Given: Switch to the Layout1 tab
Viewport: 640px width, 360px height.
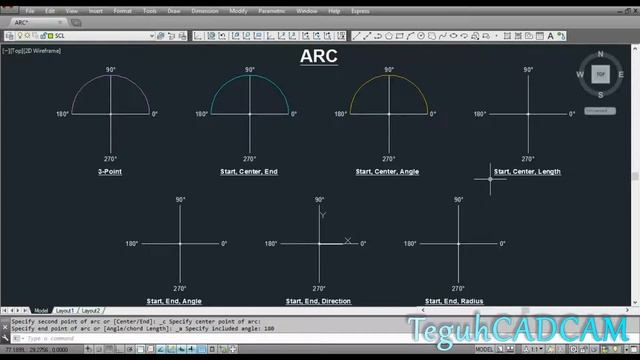Looking at the screenshot, I should tap(65, 311).
